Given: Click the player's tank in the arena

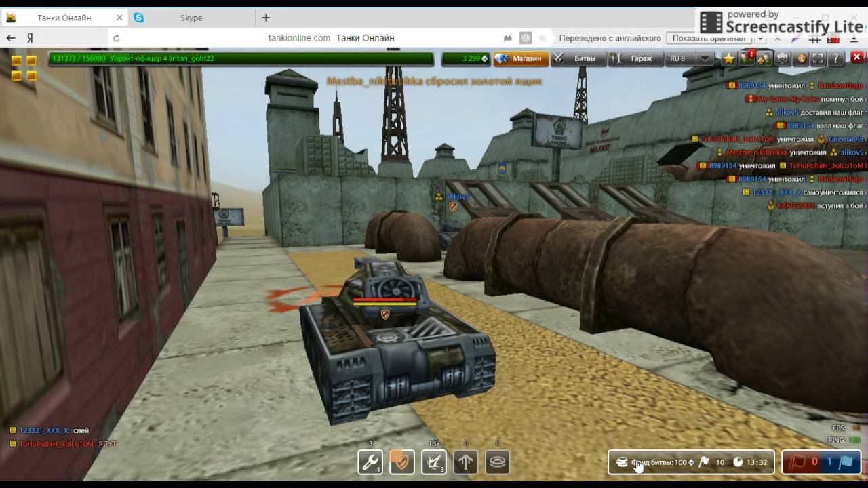Looking at the screenshot, I should coord(397,342).
